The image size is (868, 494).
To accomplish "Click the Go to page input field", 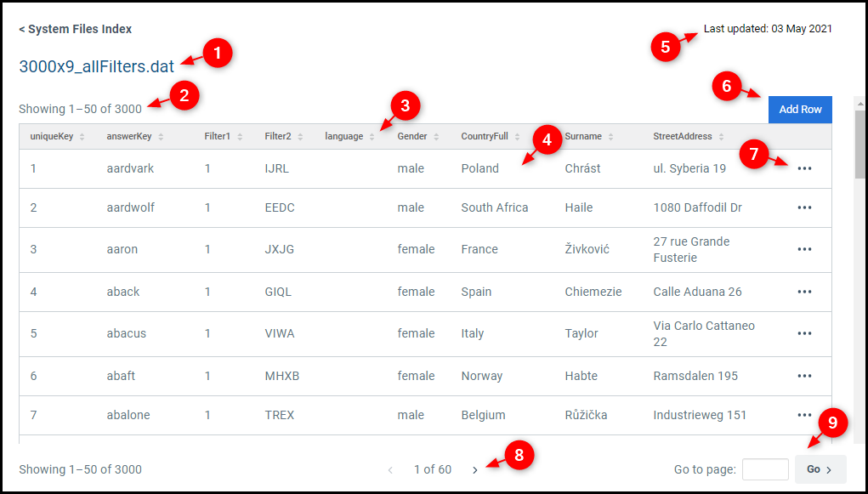I will click(x=765, y=469).
